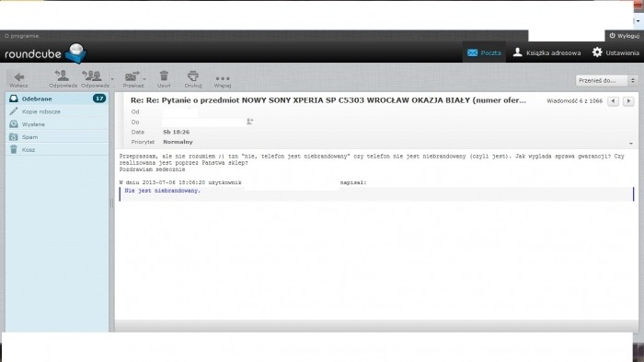Screen dimensions: 644x362
Task: Open the Więcej more actions icon
Action: pyautogui.click(x=223, y=78)
